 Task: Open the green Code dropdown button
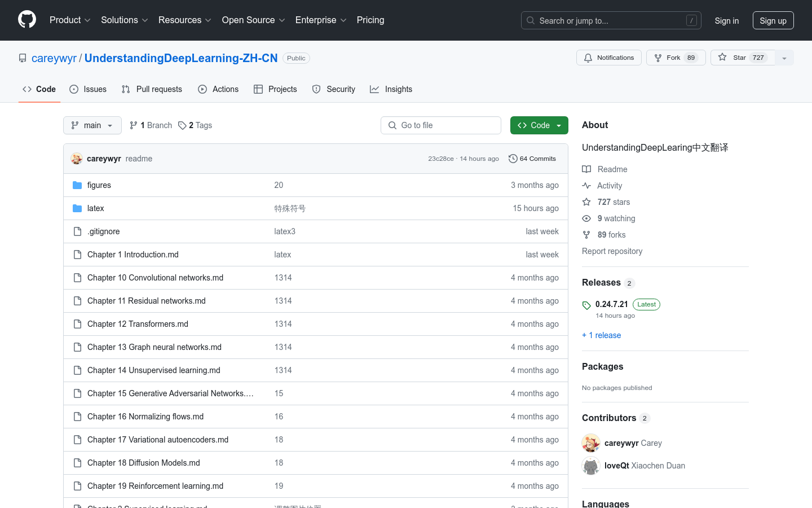click(539, 125)
